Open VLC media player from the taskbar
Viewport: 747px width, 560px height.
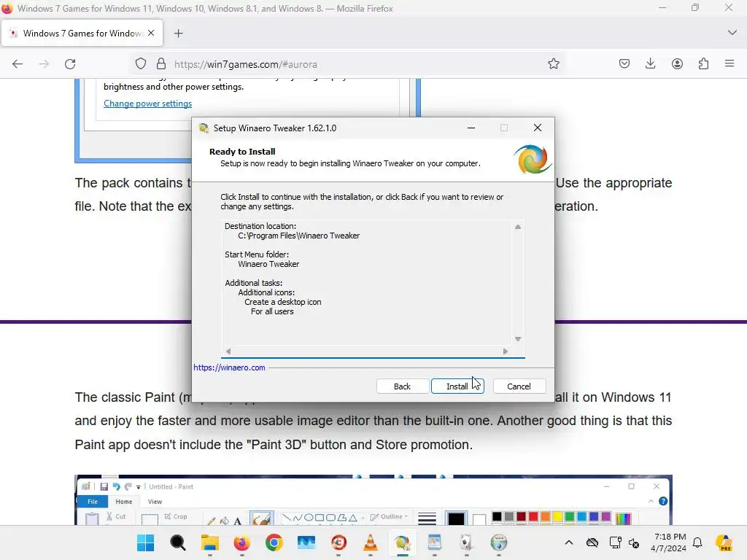click(x=371, y=542)
